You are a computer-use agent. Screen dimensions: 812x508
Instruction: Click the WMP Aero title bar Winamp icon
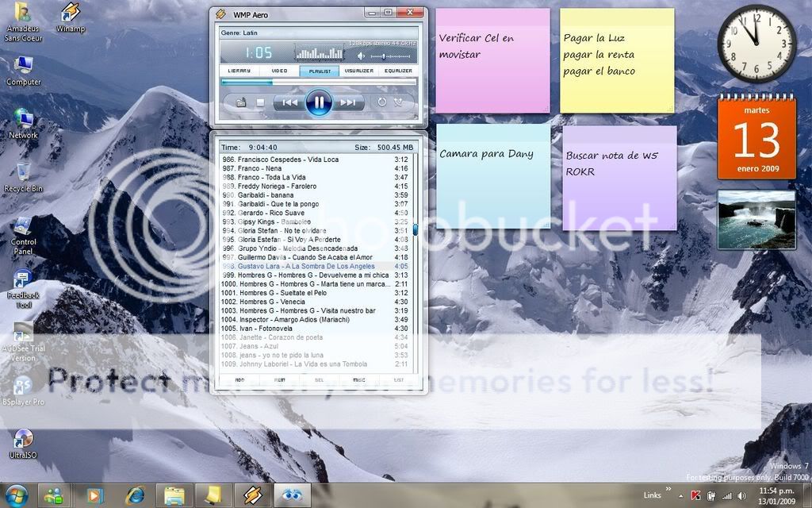click(220, 14)
